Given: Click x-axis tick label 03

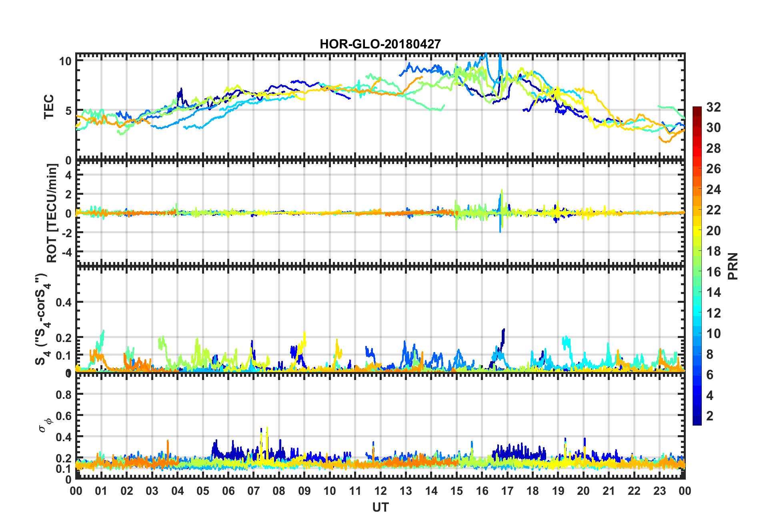Looking at the screenshot, I should pyautogui.click(x=152, y=491).
